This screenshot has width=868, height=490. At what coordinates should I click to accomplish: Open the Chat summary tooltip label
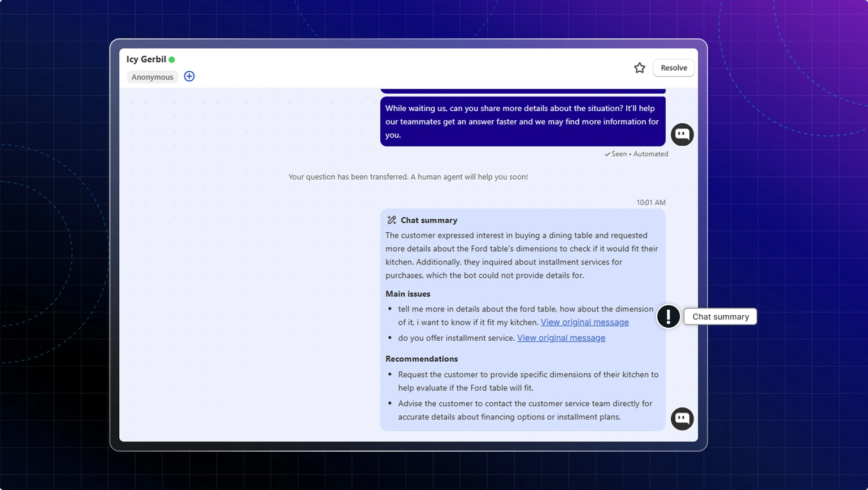720,316
